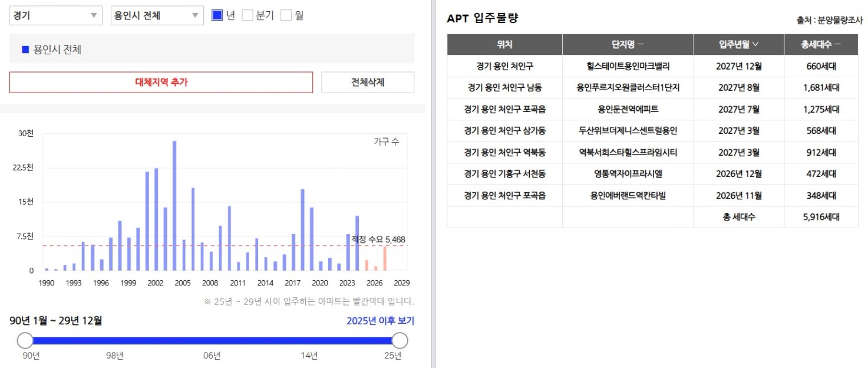
Task: Sort table by 총세대수 column header
Action: [821, 44]
